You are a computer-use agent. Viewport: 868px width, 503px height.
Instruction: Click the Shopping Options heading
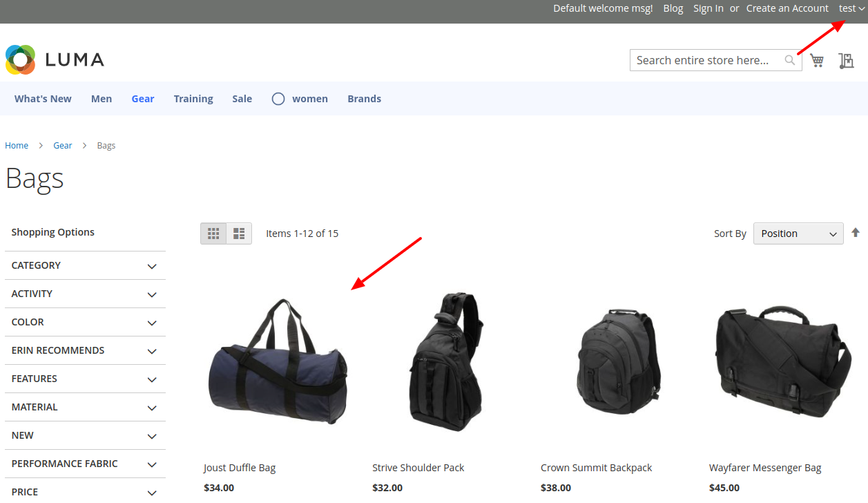pos(53,232)
